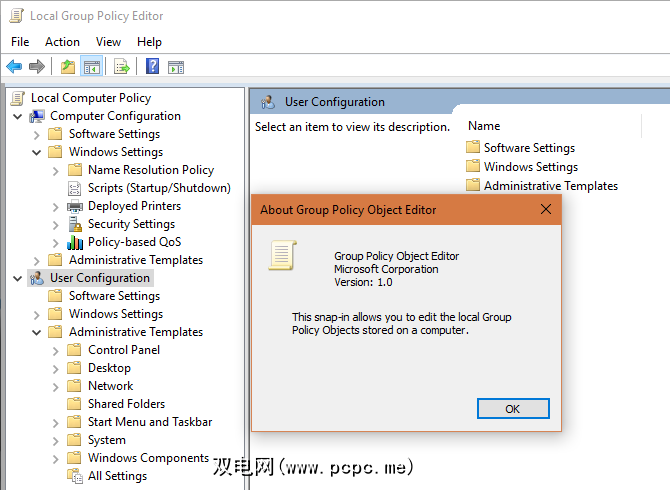Select the Deployed Printers label
Screen dimensions: 670x490
tap(135, 206)
